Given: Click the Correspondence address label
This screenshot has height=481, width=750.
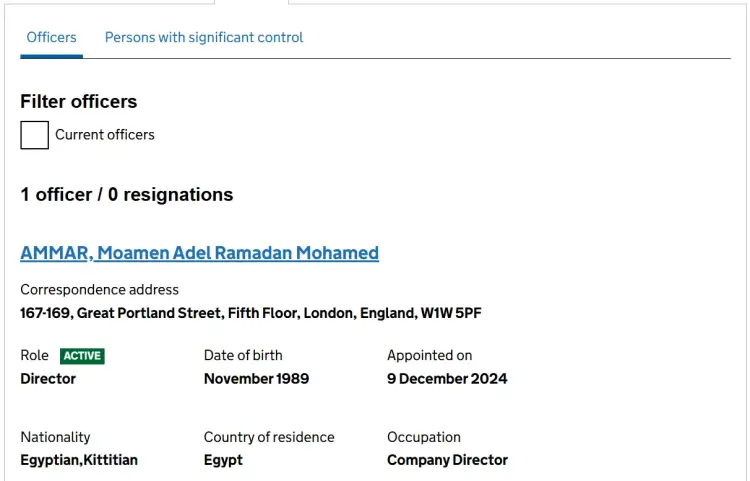Looking at the screenshot, I should click(99, 290).
